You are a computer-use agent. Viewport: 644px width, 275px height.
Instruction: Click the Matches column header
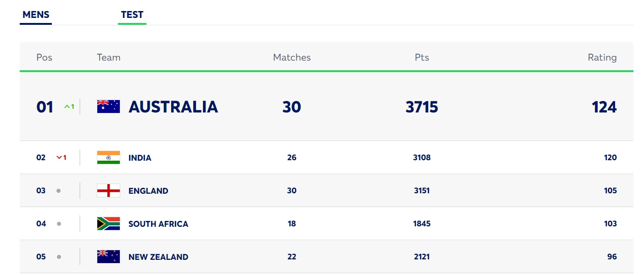click(x=292, y=57)
